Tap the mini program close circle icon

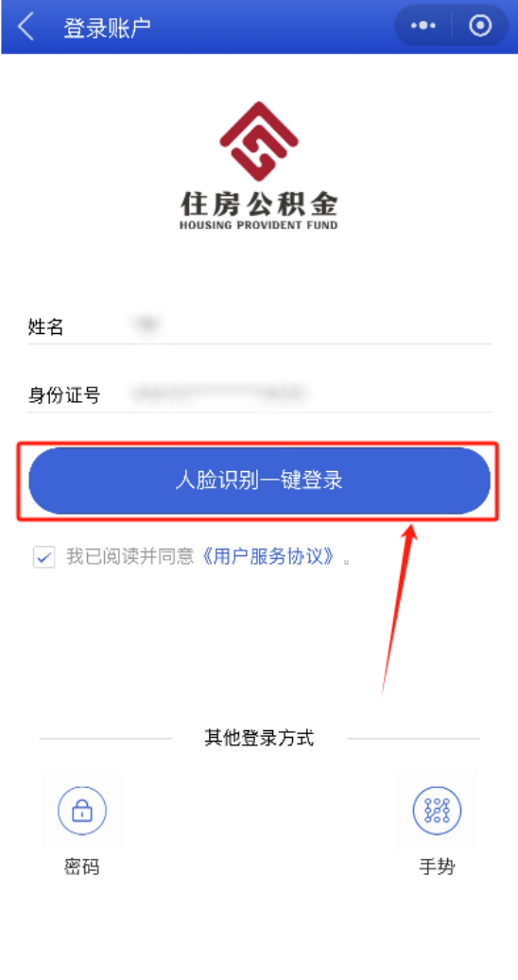pyautogui.click(x=480, y=26)
